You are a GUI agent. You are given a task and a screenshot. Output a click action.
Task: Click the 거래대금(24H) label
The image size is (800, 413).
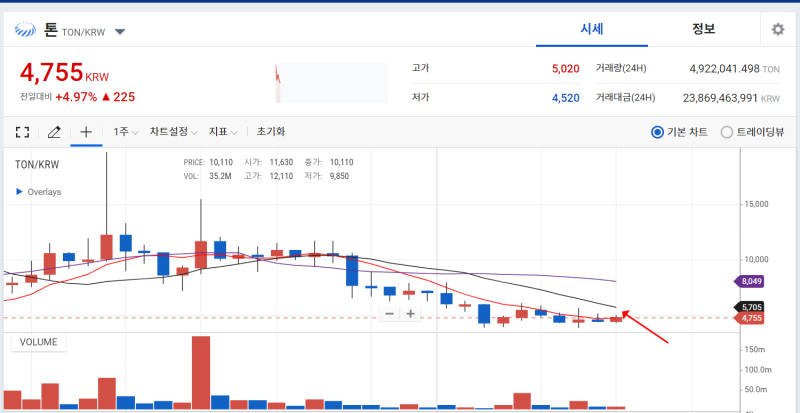click(626, 97)
